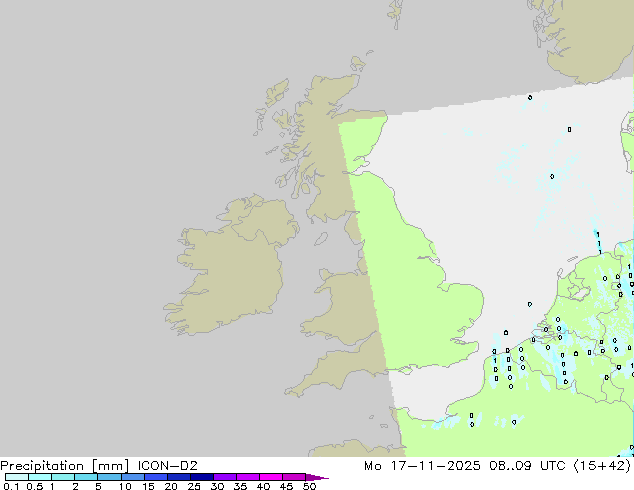Select the 1–2 mm legend color segment
Screen dimensions: 634x490
coord(63,478)
